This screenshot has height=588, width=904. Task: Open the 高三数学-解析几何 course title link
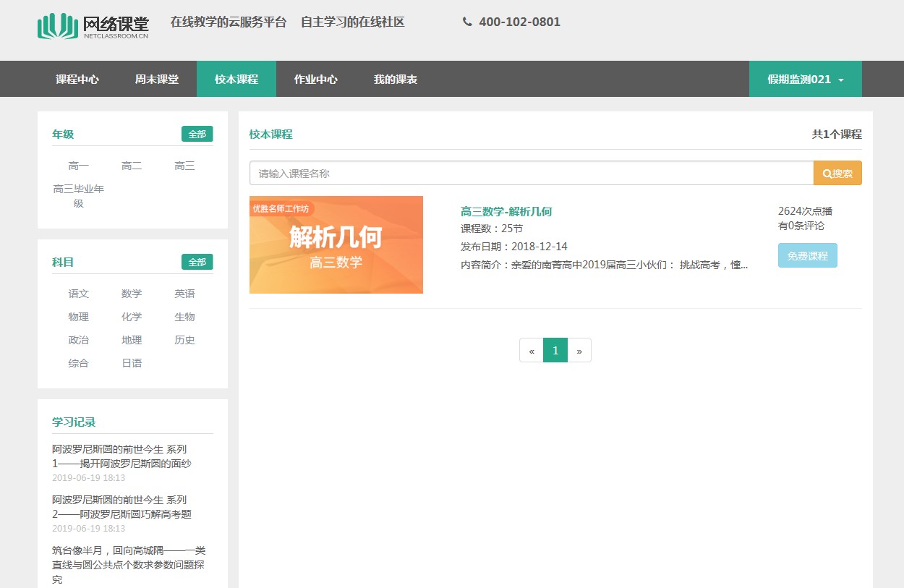[x=506, y=211]
